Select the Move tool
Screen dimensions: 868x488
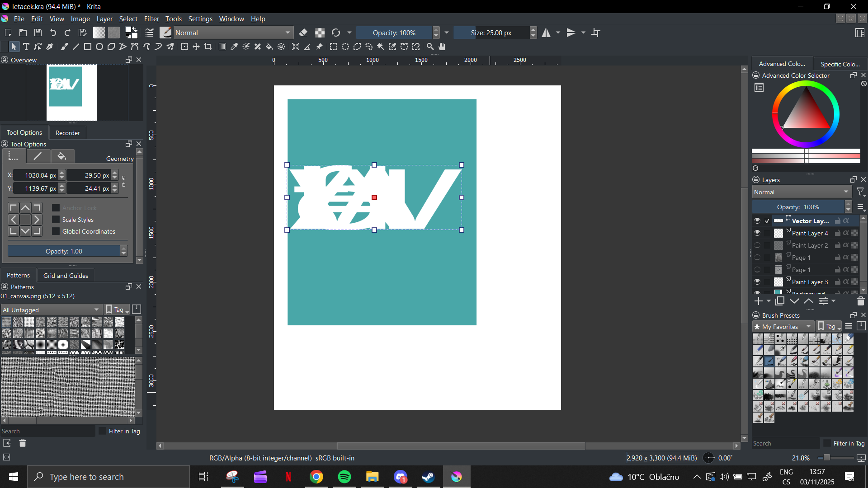point(196,47)
